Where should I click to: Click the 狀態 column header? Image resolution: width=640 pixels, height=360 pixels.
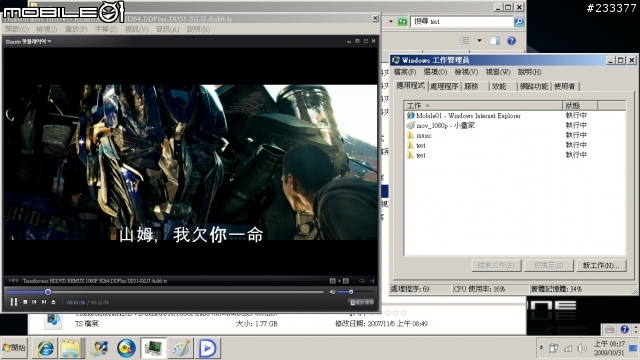coord(580,105)
